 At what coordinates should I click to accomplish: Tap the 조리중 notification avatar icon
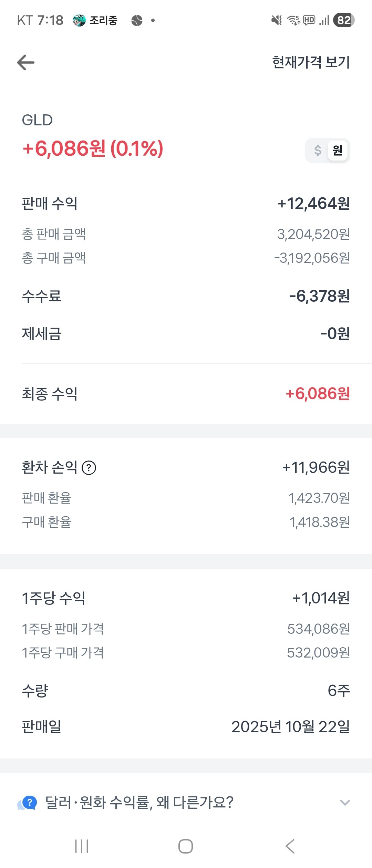click(79, 20)
